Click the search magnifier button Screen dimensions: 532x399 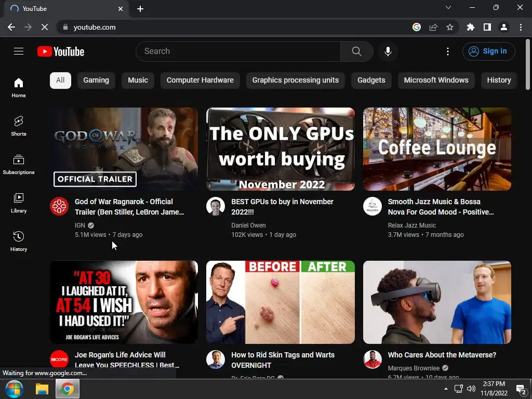coord(356,51)
